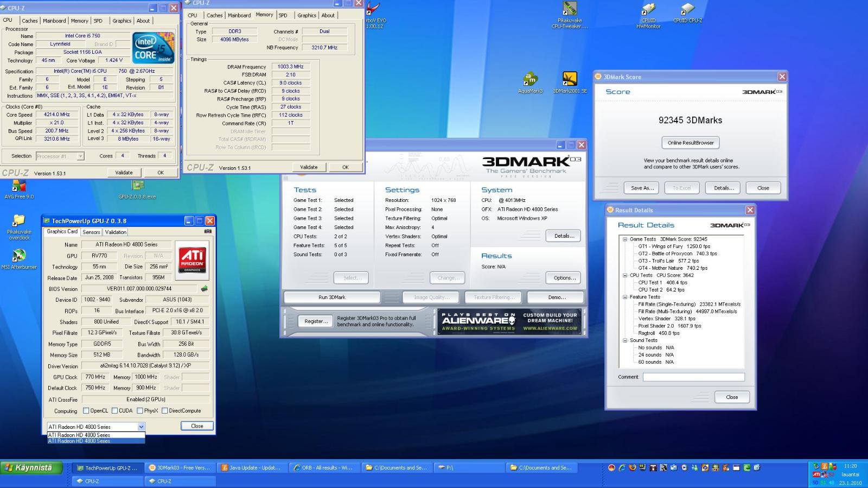The width and height of the screenshot is (868, 488).
Task: Click GPU-Z screenshot camera icon
Action: [208, 231]
